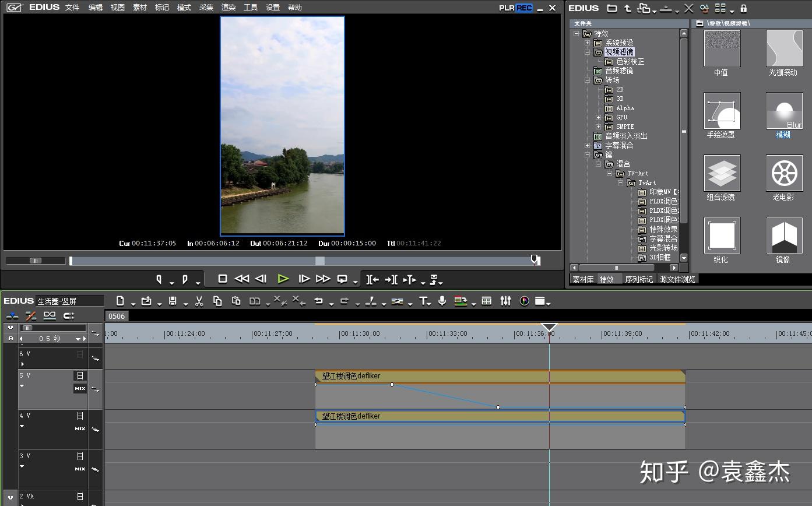The height and width of the screenshot is (506, 812).
Task: Save the project with the floppy disk icon
Action: pos(173,301)
